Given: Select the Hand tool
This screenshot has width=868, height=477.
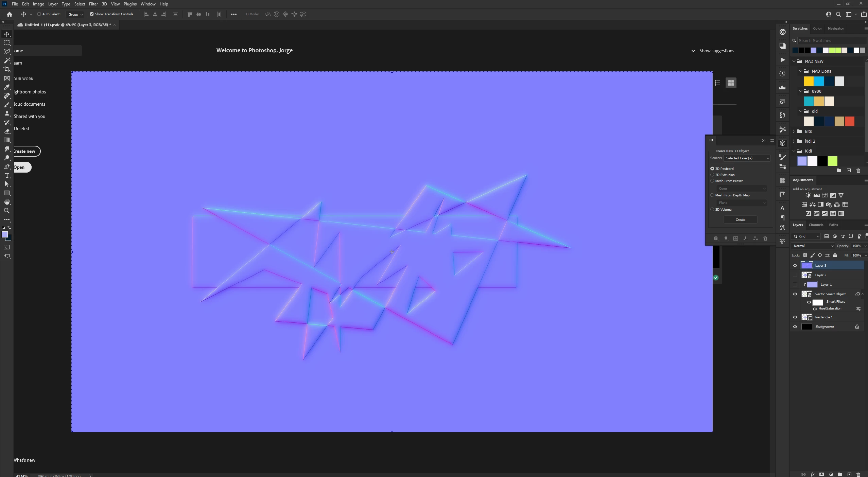Looking at the screenshot, I should pos(7,202).
